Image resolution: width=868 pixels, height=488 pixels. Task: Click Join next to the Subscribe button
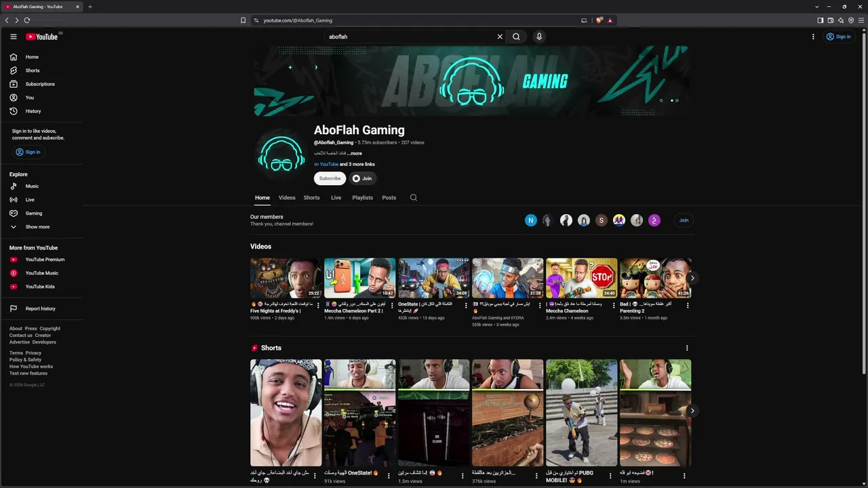[x=363, y=178]
